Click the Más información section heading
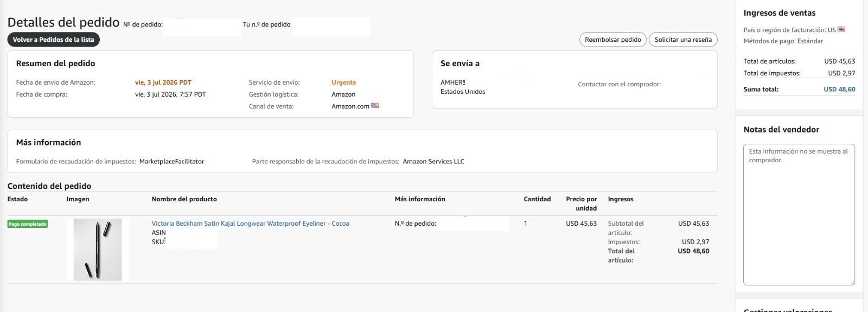This screenshot has height=312, width=868. [49, 143]
